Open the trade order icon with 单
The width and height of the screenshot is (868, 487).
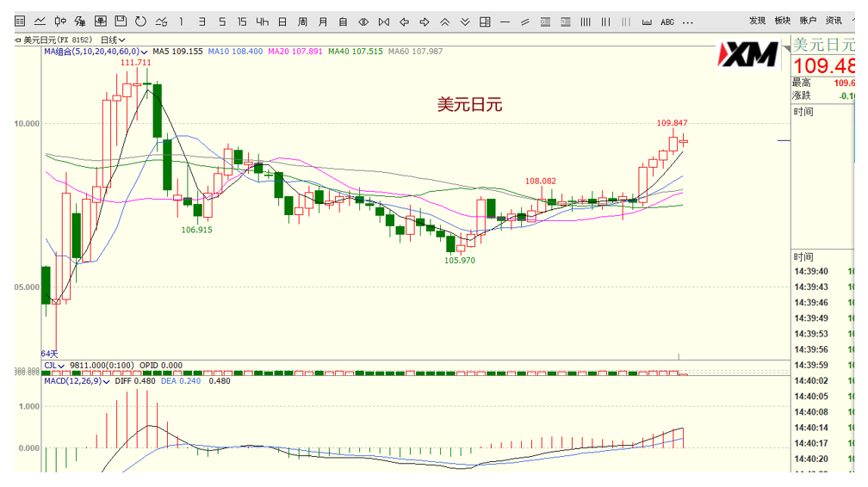[80, 22]
